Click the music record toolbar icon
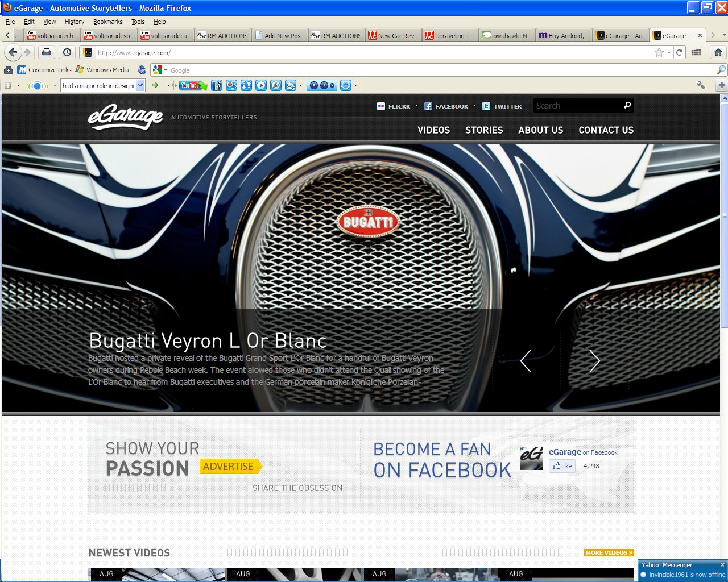 click(231, 85)
